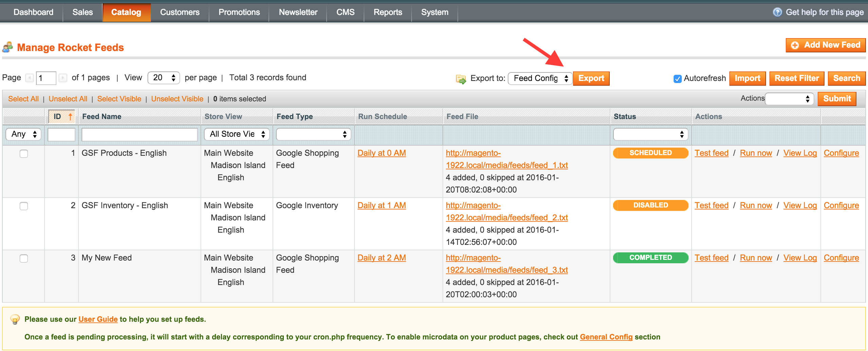The width and height of the screenshot is (868, 351).
Task: Click the export folder icon
Action: (x=461, y=79)
